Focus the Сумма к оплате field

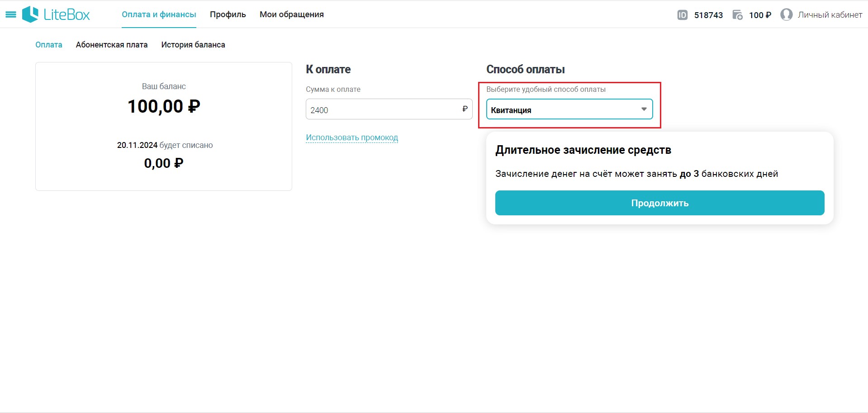389,109
